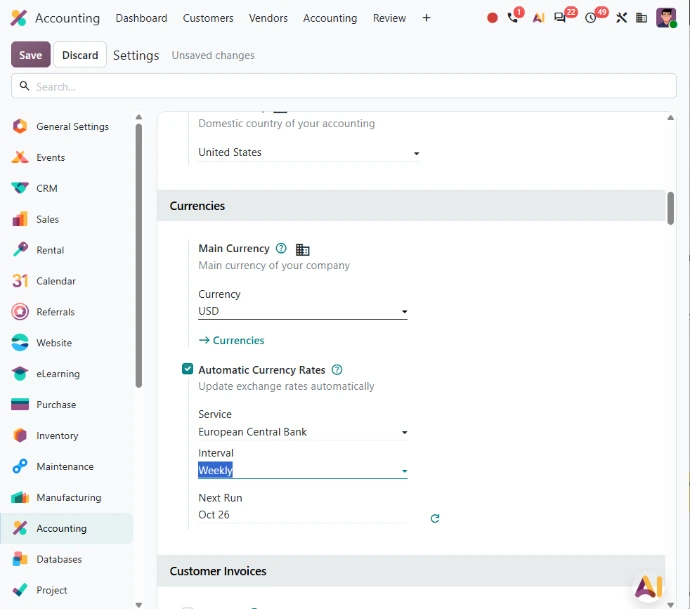Click the red recording indicator icon
Image resolution: width=690 pixels, height=609 pixels.
tap(492, 18)
